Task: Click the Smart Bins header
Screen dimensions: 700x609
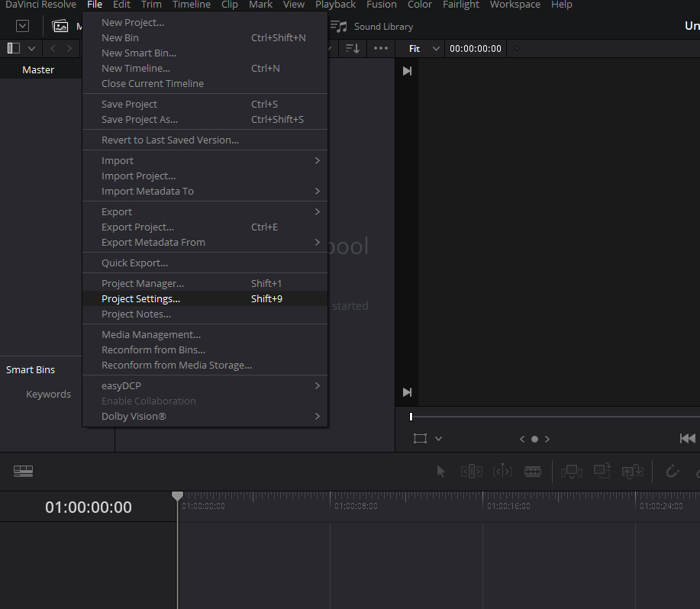Action: click(x=31, y=369)
